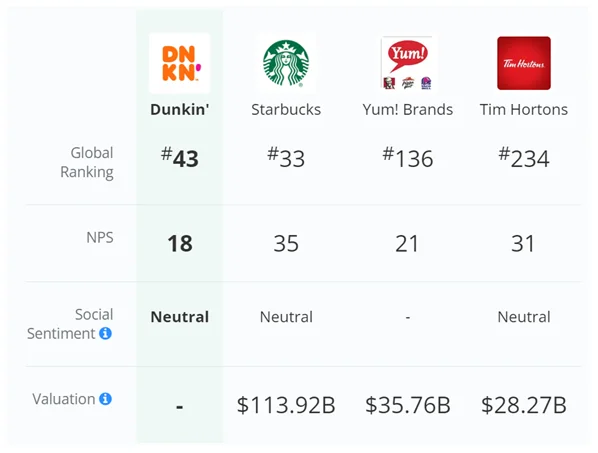Click the Starbucks siren logo
598x453 pixels.
286,63
